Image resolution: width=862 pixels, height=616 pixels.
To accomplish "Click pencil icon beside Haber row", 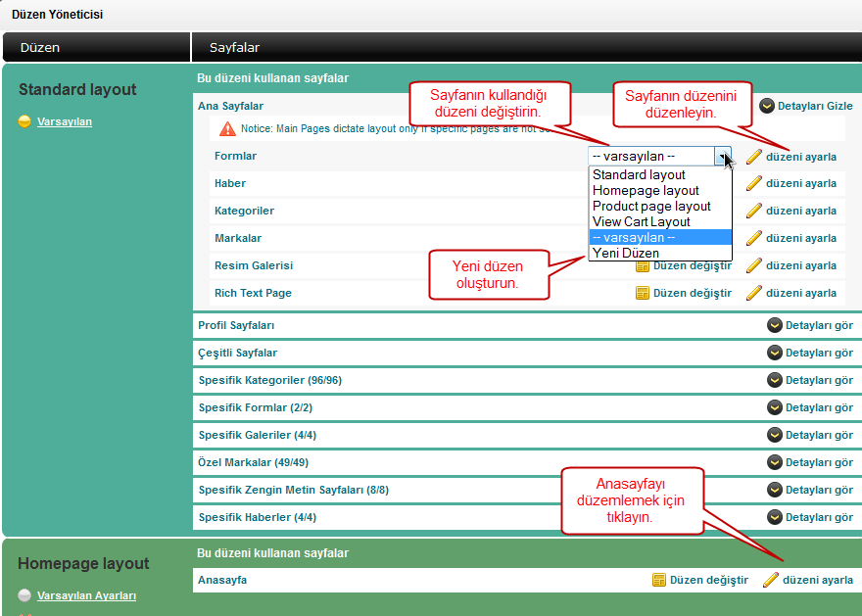I will pyautogui.click(x=753, y=183).
